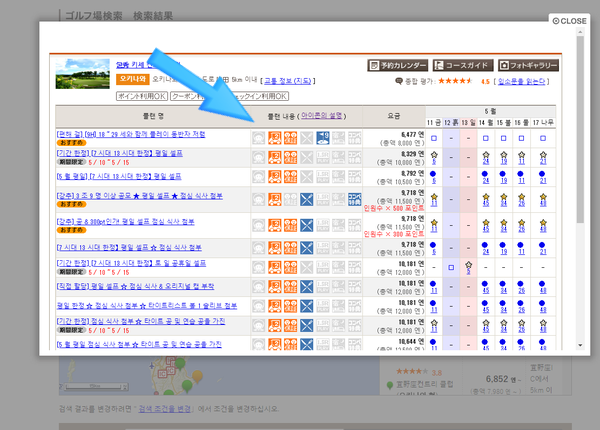
Task: Click the 8,792 yen price cell
Action: 394,177
